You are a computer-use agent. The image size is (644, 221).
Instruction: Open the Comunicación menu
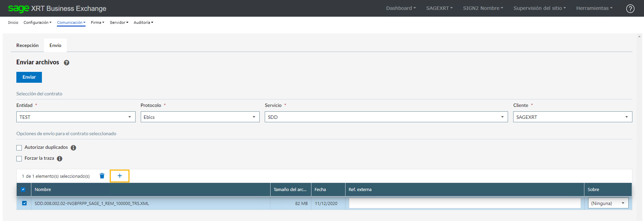click(x=71, y=23)
